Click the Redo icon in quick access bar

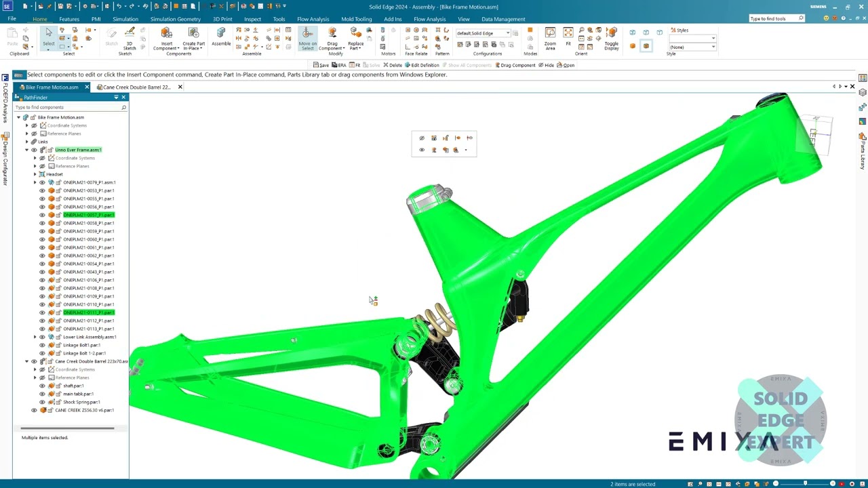click(x=132, y=6)
